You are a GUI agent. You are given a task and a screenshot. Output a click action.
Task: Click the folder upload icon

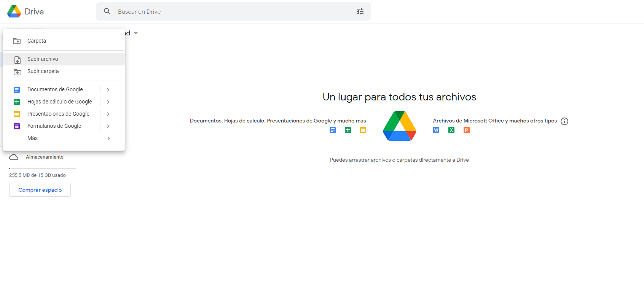[x=18, y=72]
